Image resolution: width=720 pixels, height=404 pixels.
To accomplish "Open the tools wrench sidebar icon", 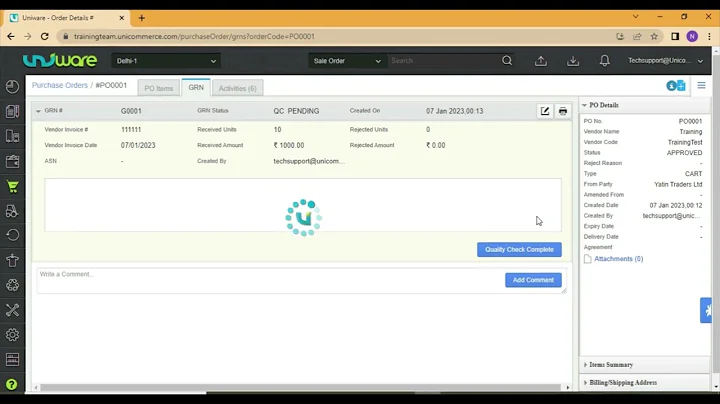I will 12,310.
